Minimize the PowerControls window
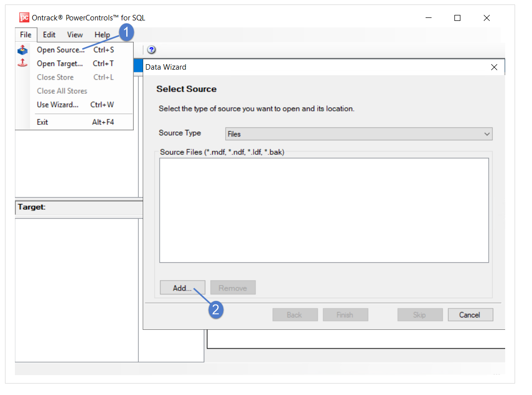 [x=429, y=17]
